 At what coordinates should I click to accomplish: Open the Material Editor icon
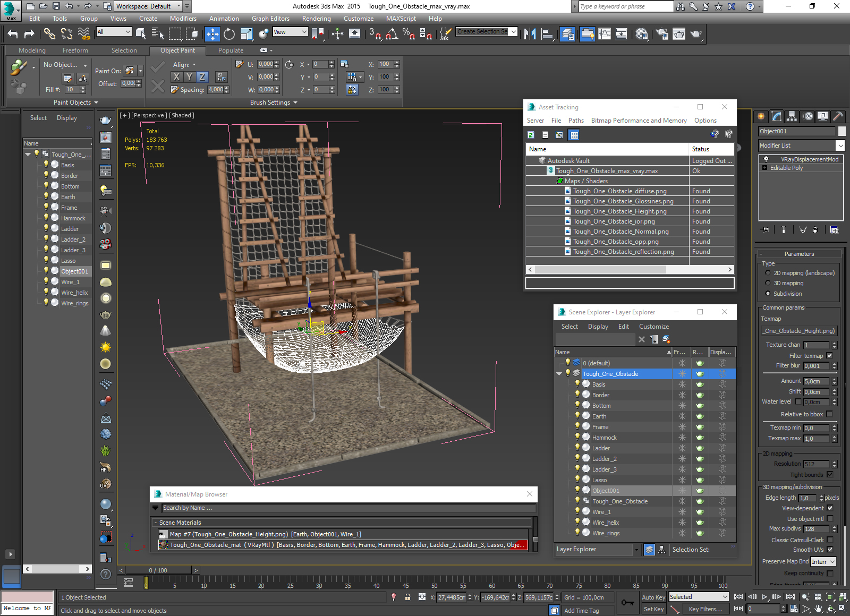click(x=642, y=34)
